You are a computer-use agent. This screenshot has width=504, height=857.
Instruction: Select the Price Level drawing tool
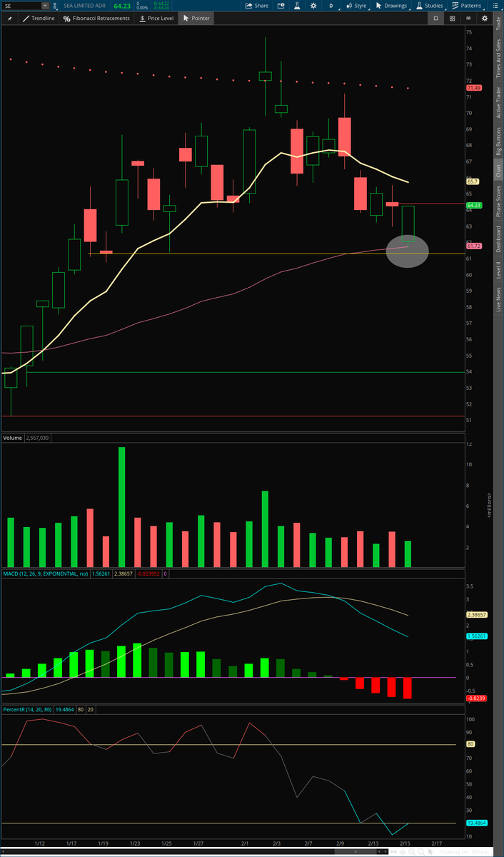pyautogui.click(x=156, y=18)
